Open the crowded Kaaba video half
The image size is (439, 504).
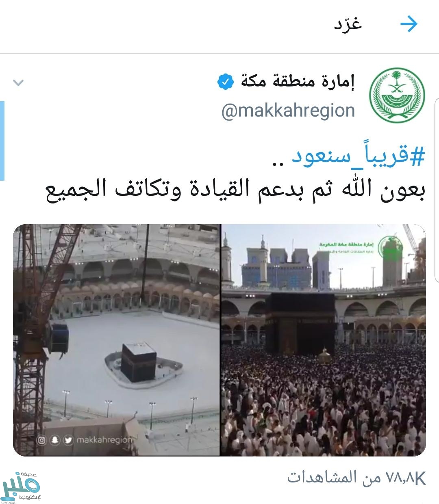(324, 340)
